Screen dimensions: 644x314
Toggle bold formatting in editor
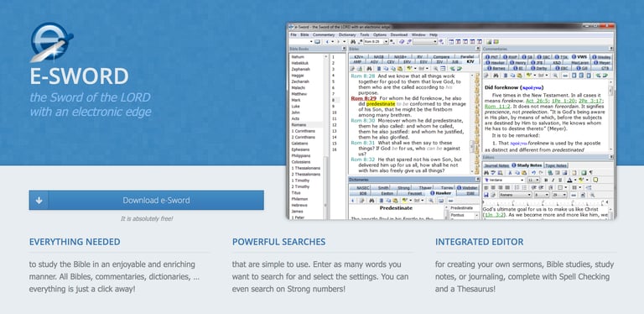[x=546, y=180]
